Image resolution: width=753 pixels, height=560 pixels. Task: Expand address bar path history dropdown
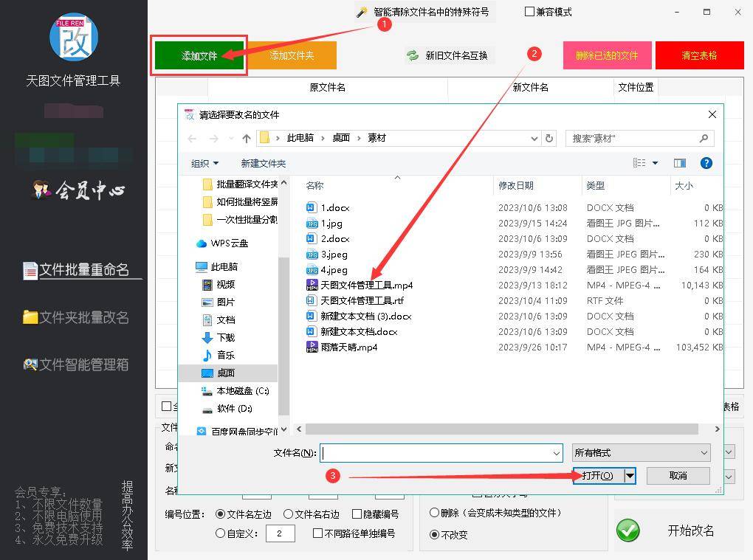click(x=534, y=139)
